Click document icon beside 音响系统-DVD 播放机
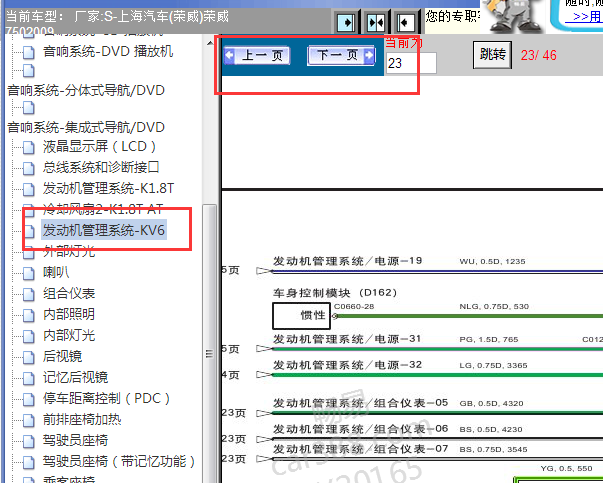The height and width of the screenshot is (483, 603). pyautogui.click(x=28, y=52)
